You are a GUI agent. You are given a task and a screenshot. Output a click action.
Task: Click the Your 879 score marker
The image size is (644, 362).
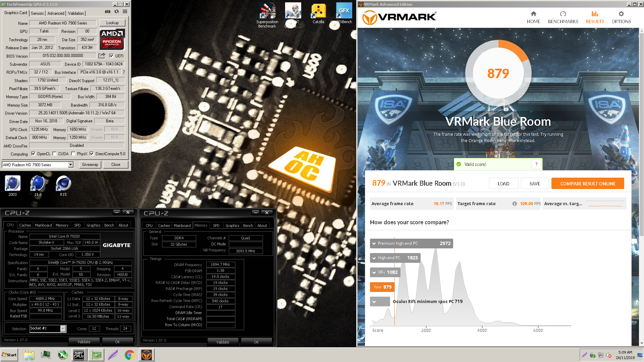382,287
